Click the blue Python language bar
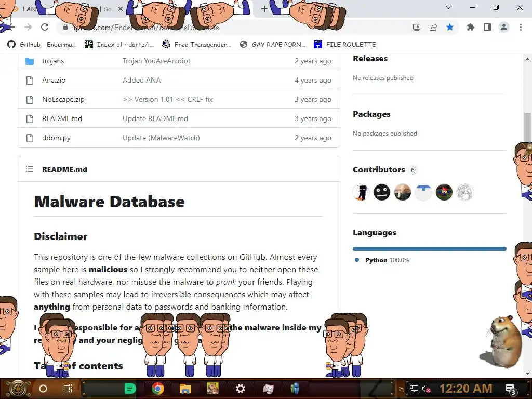The width and height of the screenshot is (532, 399). tap(429, 249)
